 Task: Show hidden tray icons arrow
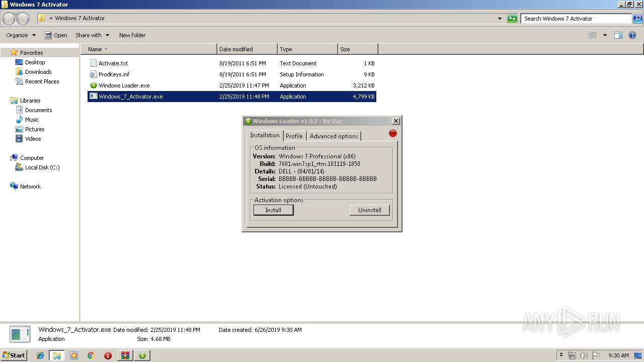pos(561,355)
